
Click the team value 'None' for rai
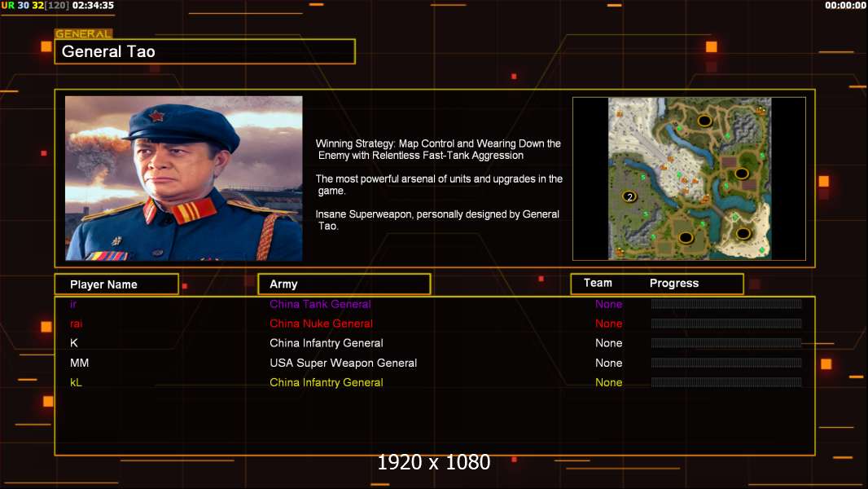(x=608, y=324)
